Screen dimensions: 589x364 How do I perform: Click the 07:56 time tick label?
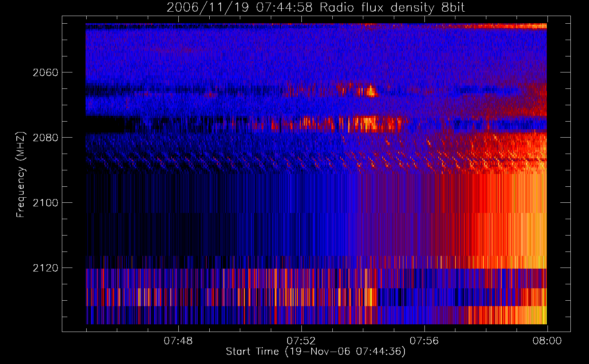click(424, 341)
